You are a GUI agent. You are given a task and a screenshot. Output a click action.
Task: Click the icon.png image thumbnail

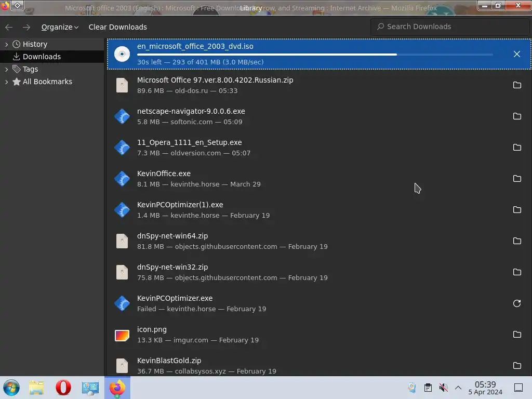[x=122, y=336]
